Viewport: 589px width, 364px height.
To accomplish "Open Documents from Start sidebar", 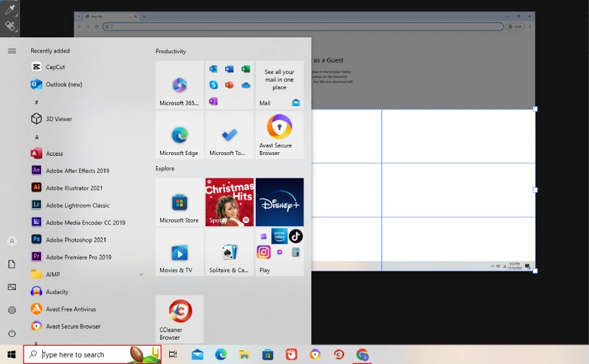I will [x=12, y=264].
